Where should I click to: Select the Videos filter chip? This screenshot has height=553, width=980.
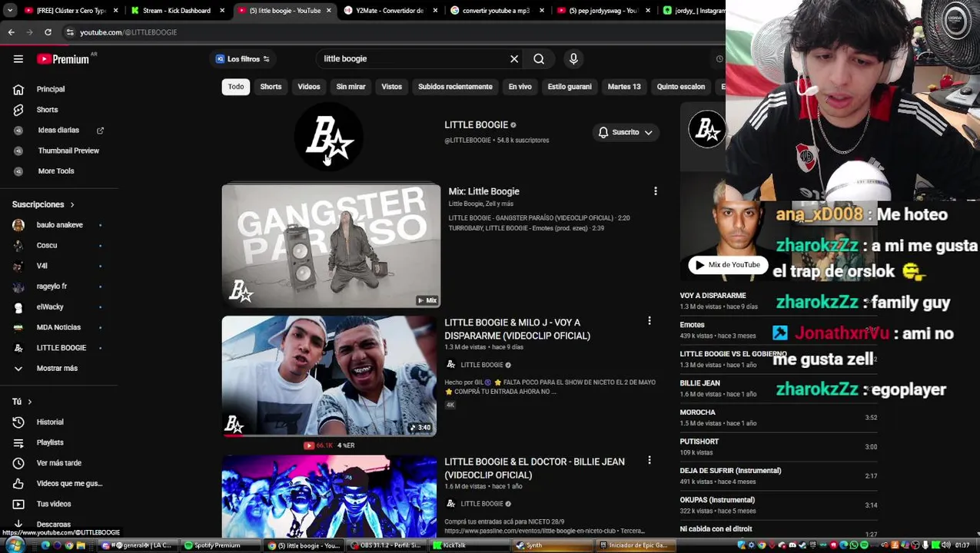pos(309,87)
